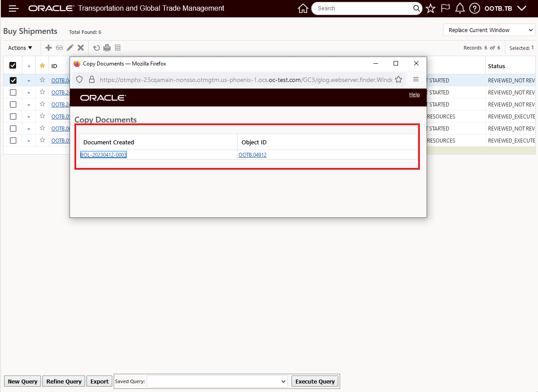Click the plus New toolbar icon
This screenshot has width=538, height=392.
(x=49, y=48)
